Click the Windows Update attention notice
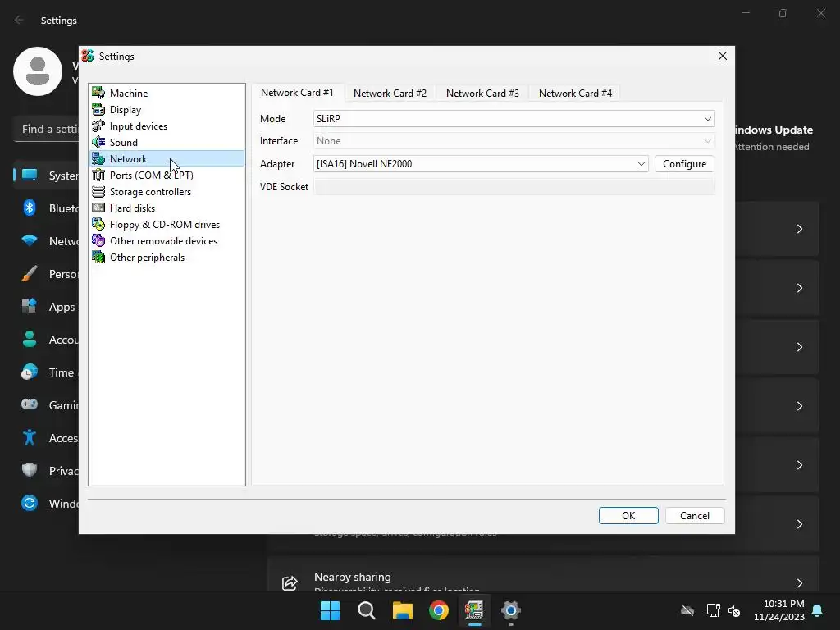This screenshot has height=630, width=840. [774, 138]
